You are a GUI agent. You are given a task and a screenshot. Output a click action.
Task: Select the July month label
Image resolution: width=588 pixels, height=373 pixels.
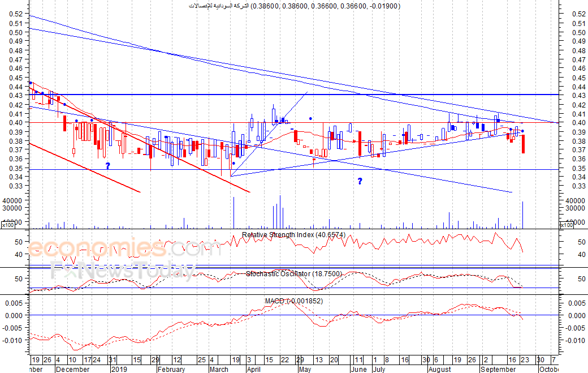[x=379, y=369]
